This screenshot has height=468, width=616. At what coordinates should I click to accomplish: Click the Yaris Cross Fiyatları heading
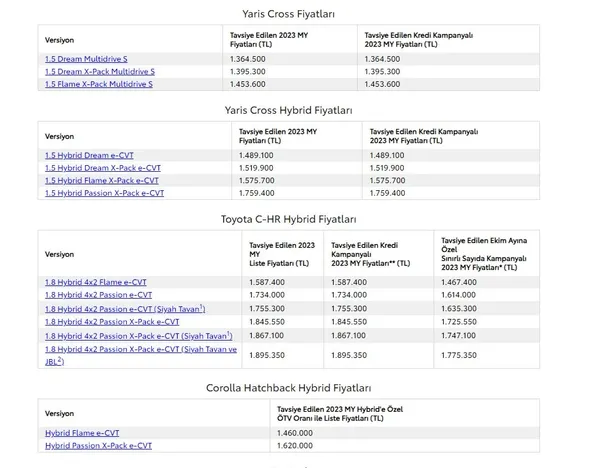308,13
